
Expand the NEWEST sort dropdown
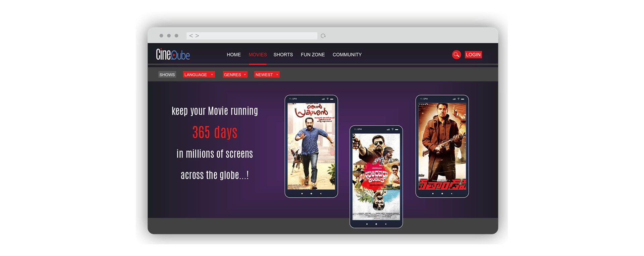tap(267, 75)
